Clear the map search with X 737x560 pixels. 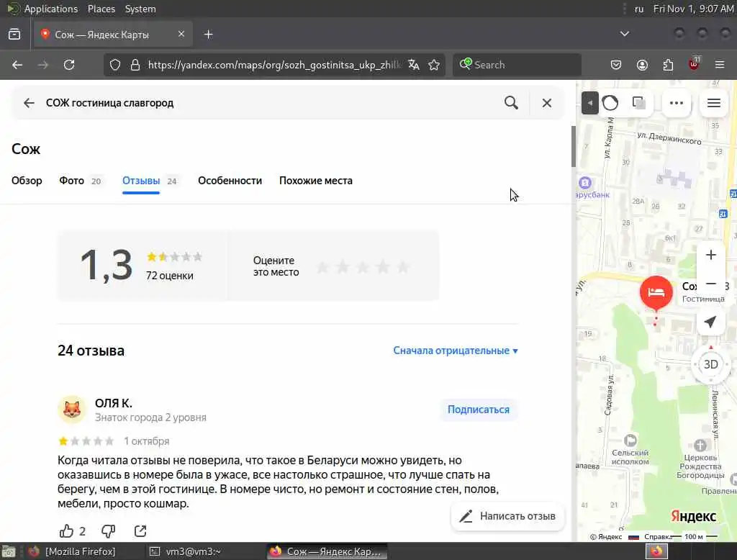point(547,103)
